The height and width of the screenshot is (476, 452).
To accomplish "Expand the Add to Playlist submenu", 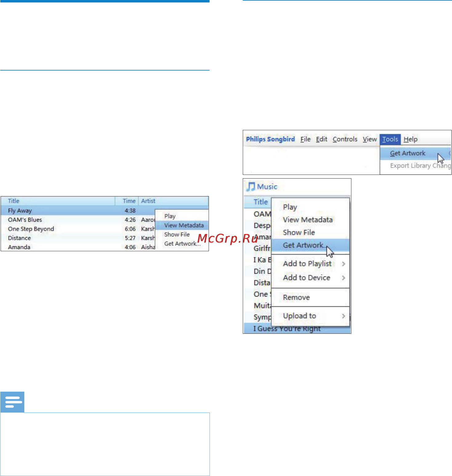I will point(310,264).
